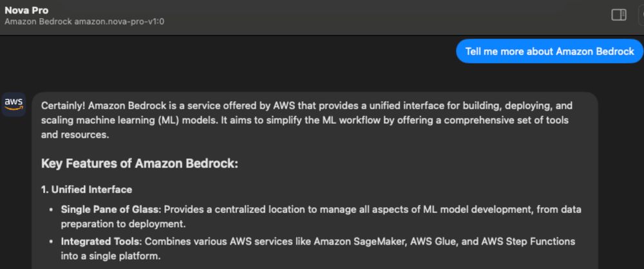Viewport: 644px width, 269px height.
Task: Click the 'Certainly!' opening word in response
Action: click(x=63, y=106)
